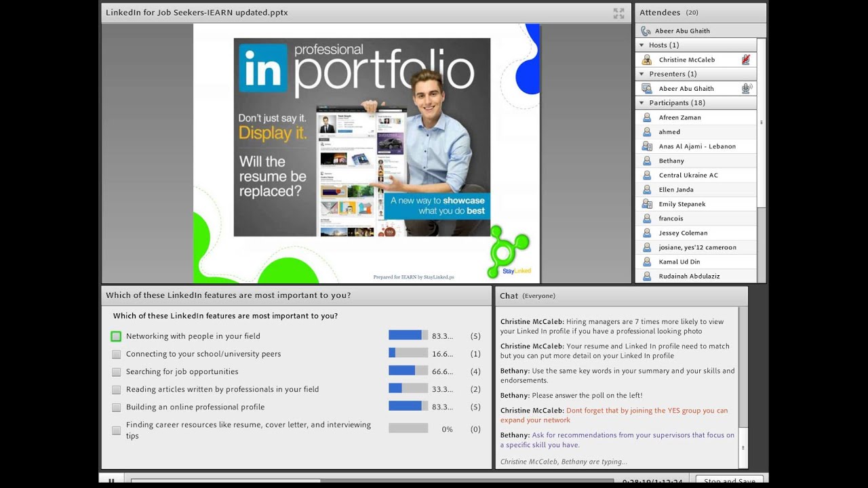
Task: Click the Chat (Everyone) pod title
Action: [x=528, y=296]
